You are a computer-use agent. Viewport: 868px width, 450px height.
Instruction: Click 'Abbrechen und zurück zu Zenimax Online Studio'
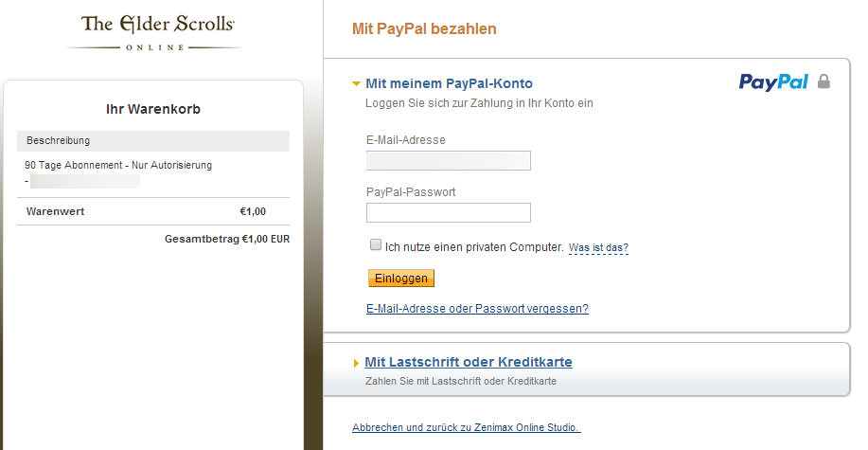pos(467,427)
